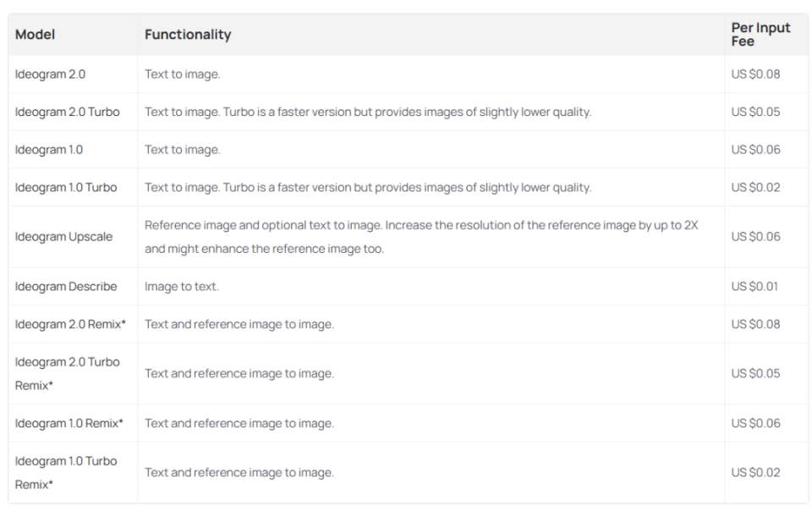This screenshot has height=517, width=812.
Task: Click the Ideogram 1.0 Remix* functionality text
Action: tap(239, 423)
